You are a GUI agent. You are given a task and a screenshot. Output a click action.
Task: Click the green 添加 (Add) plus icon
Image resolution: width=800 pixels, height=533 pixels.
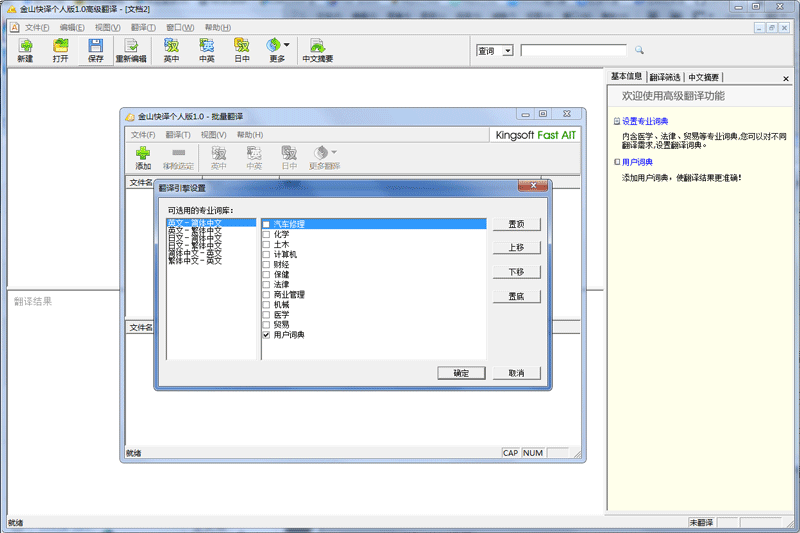[x=143, y=153]
